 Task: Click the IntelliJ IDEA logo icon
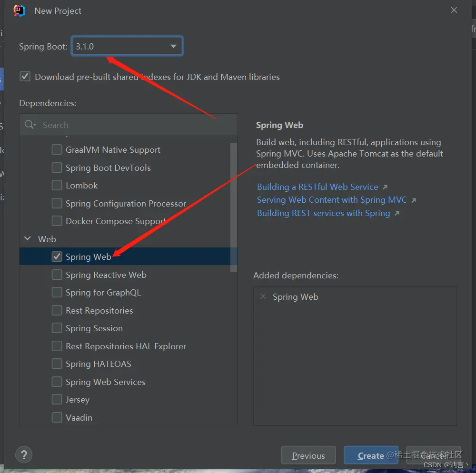[19, 10]
